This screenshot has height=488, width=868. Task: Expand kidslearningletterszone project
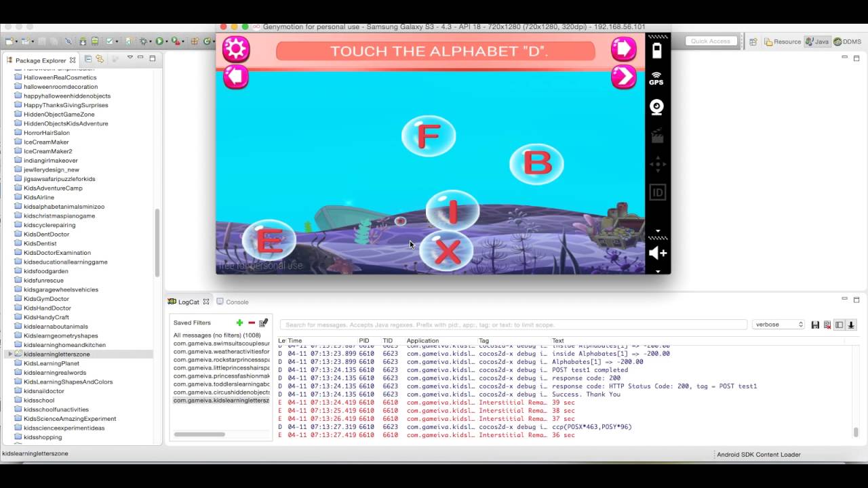click(9, 354)
